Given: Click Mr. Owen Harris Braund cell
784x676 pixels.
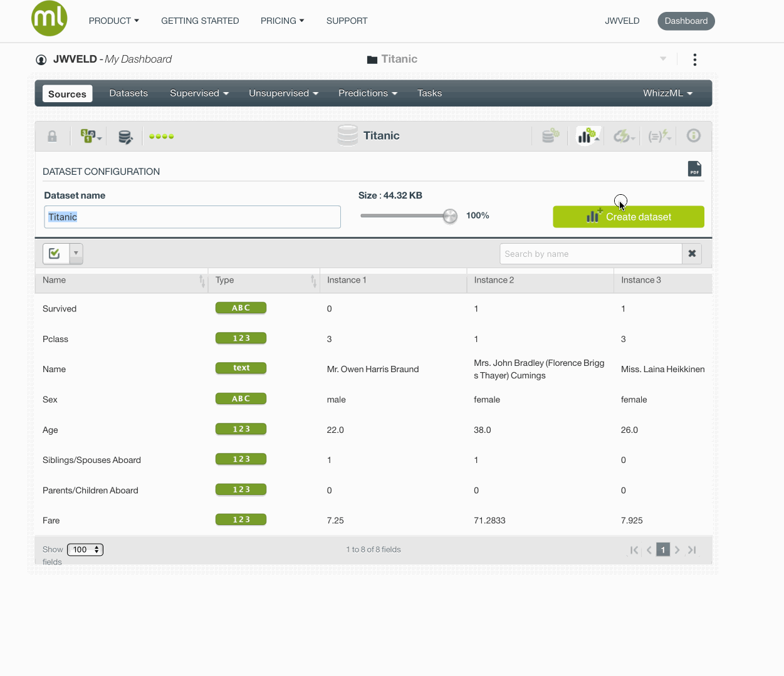Looking at the screenshot, I should click(x=373, y=369).
